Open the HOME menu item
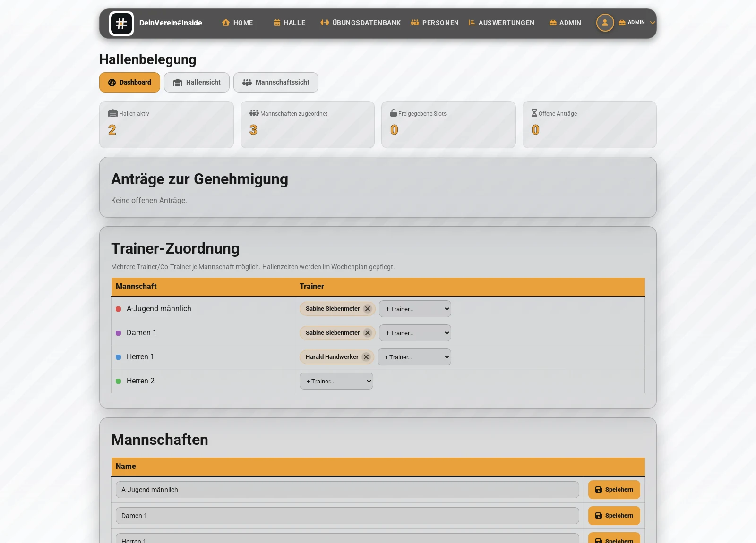 click(x=238, y=23)
